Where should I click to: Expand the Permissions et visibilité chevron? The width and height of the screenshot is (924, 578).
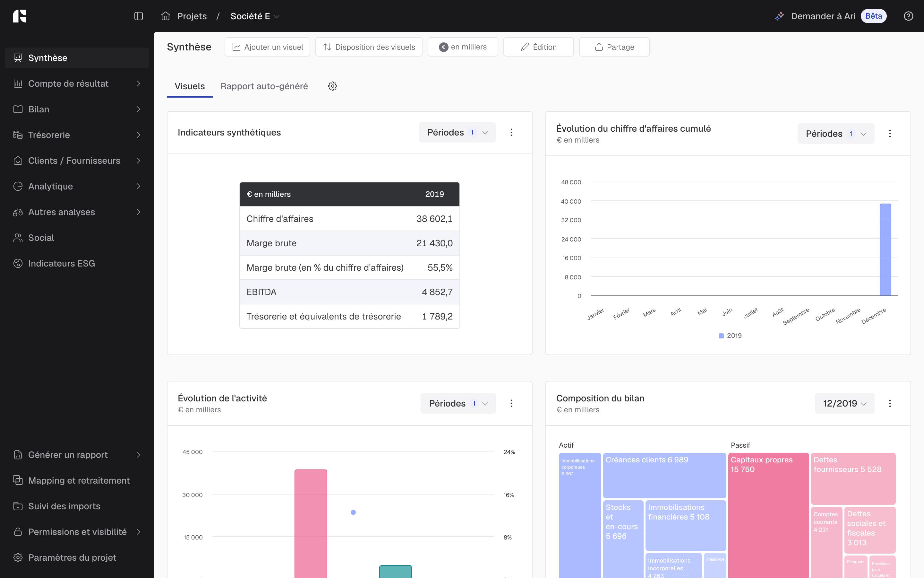[x=139, y=532]
